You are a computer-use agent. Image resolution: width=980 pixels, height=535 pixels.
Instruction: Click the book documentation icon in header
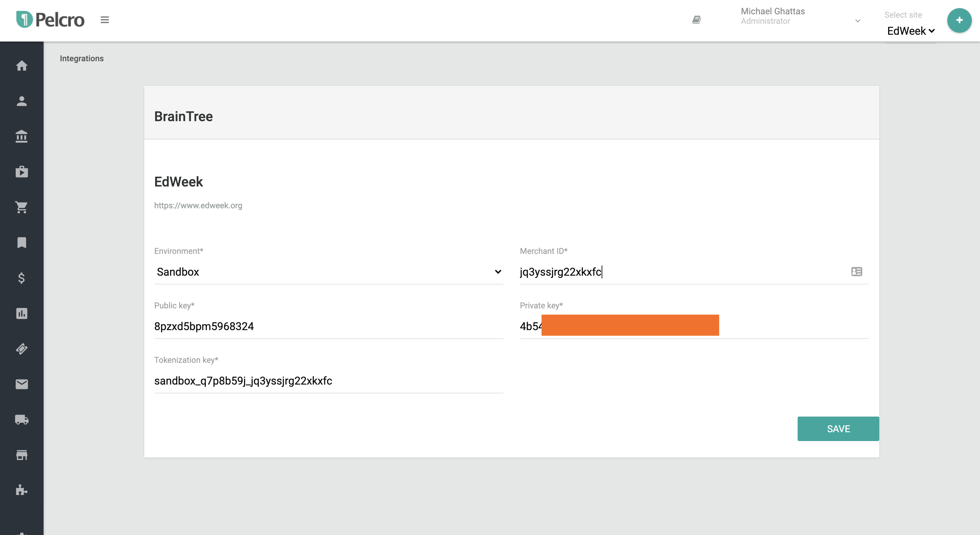[x=697, y=20]
